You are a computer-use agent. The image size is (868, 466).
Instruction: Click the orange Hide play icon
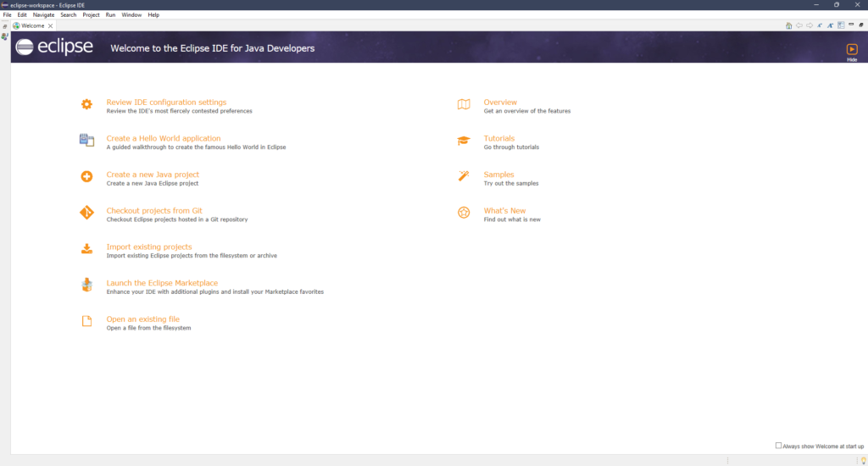coord(852,49)
